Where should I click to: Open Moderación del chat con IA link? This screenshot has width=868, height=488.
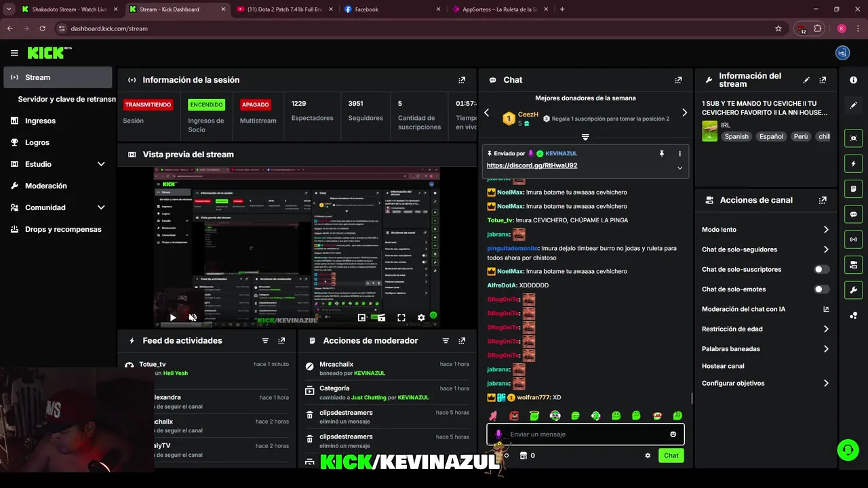[766, 309]
